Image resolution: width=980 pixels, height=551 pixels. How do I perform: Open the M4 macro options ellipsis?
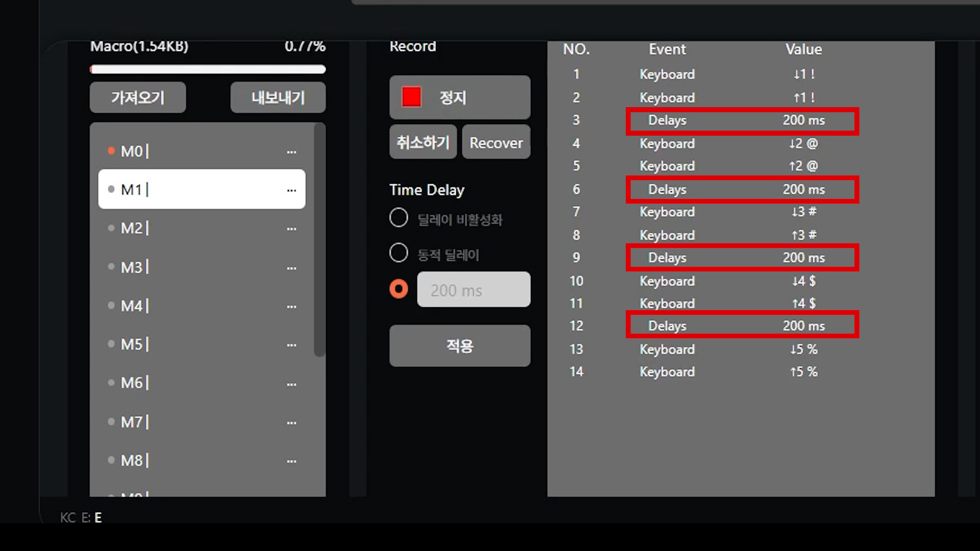(291, 307)
